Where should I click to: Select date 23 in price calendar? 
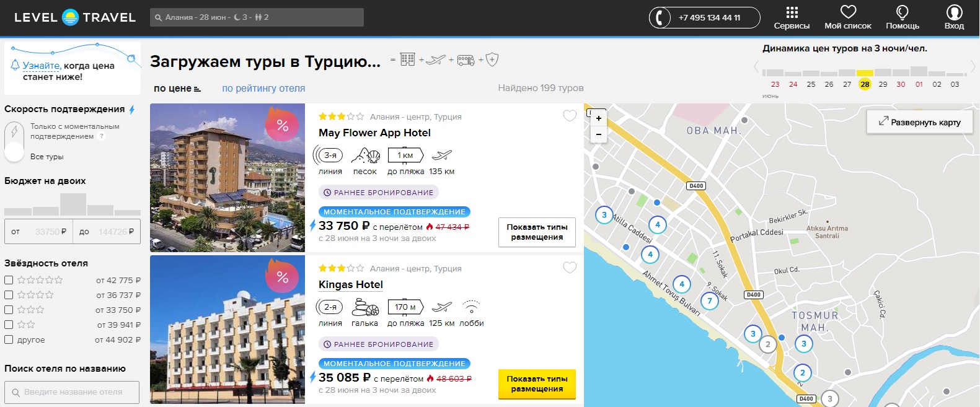pos(775,84)
